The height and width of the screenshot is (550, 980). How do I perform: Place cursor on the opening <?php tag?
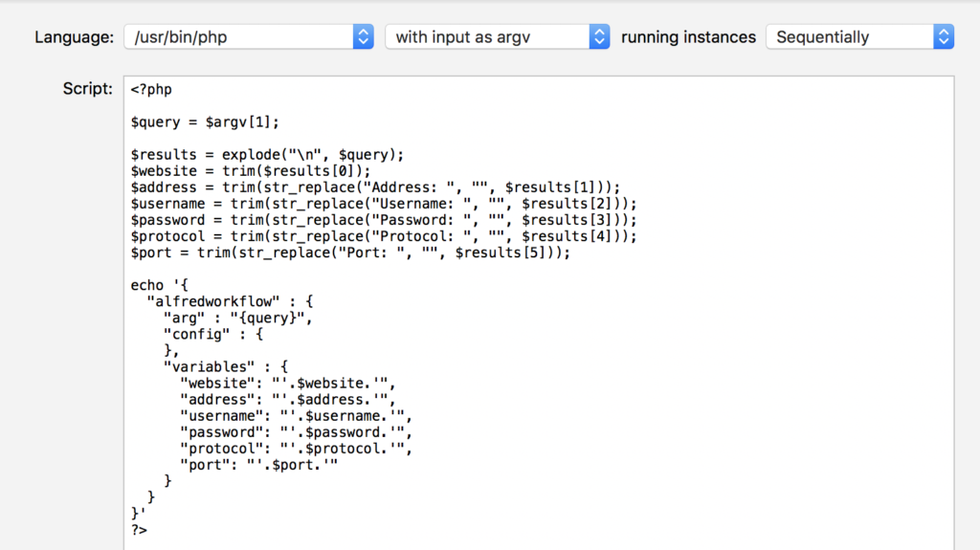(151, 90)
